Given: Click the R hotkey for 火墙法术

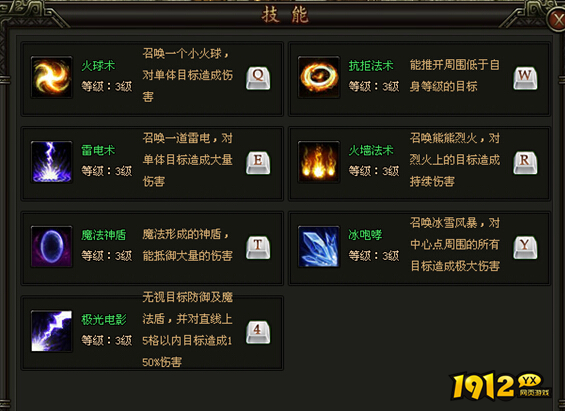Looking at the screenshot, I should (x=525, y=163).
